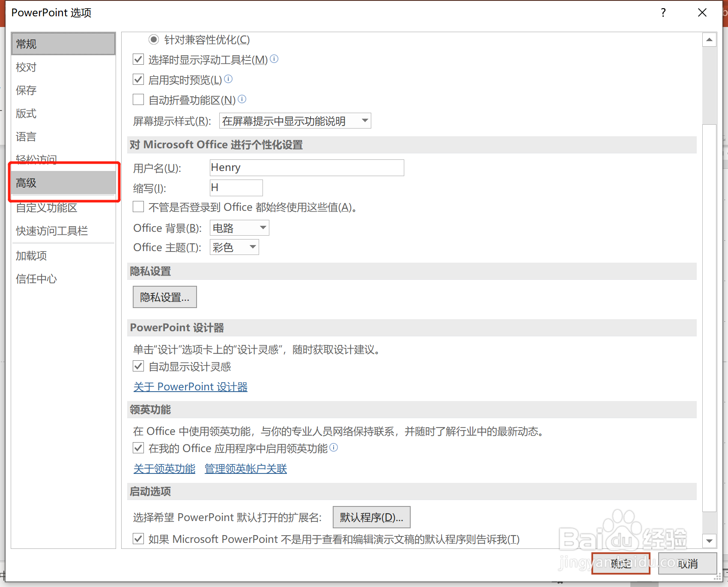Viewport: 728px width, 587px height.
Task: Toggle 启用实时预览 checkbox
Action: click(x=138, y=80)
